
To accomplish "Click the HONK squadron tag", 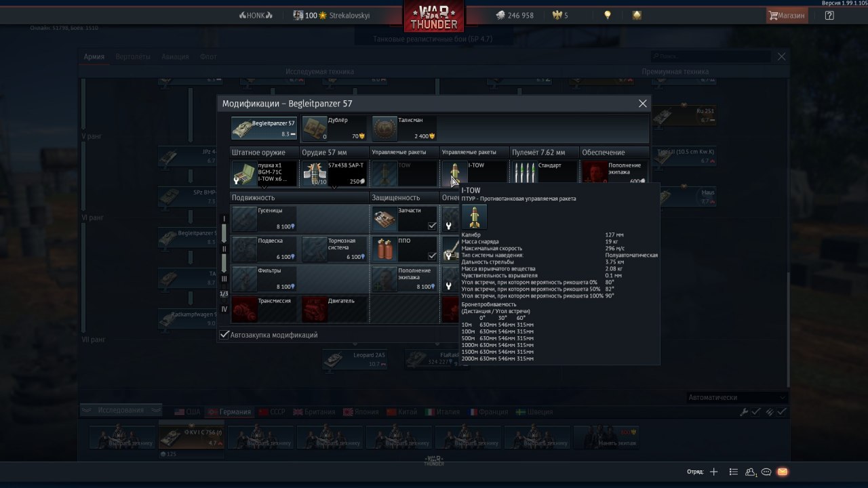I will tap(256, 15).
